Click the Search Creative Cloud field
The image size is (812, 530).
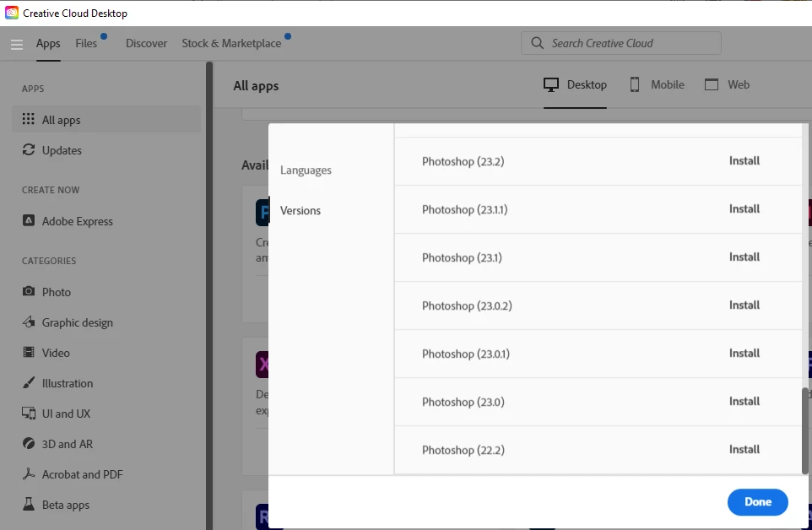[x=621, y=43]
